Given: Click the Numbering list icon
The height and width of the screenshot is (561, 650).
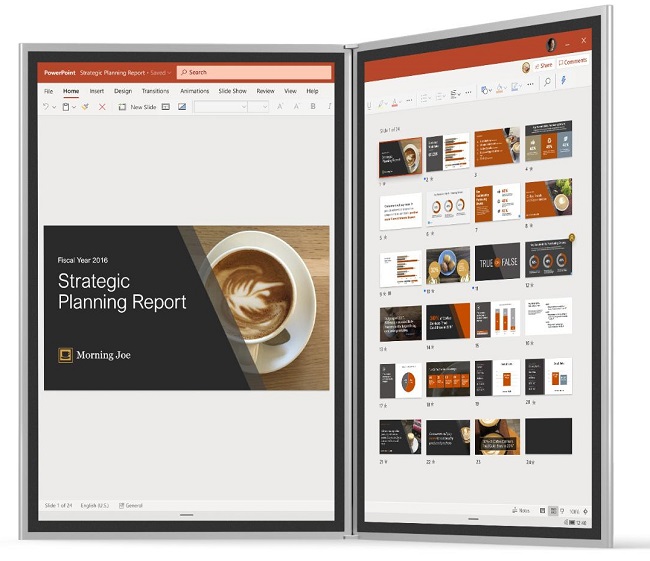Looking at the screenshot, I should click(x=439, y=96).
